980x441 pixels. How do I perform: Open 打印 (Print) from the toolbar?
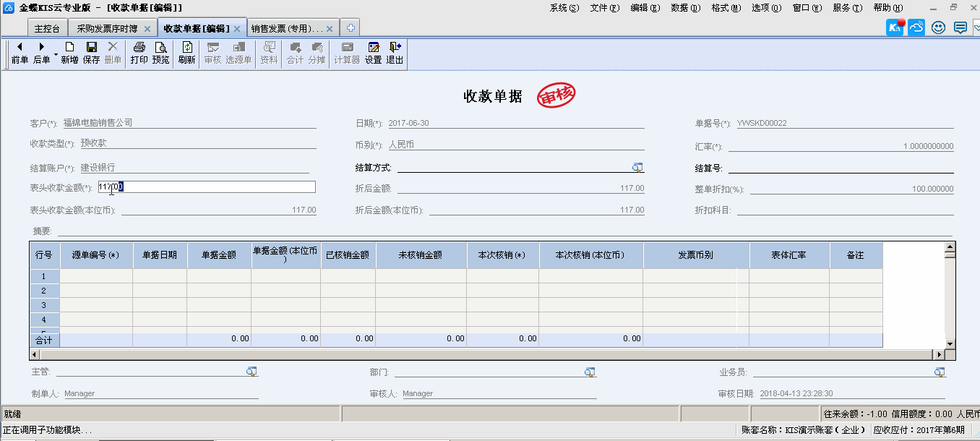(x=139, y=53)
